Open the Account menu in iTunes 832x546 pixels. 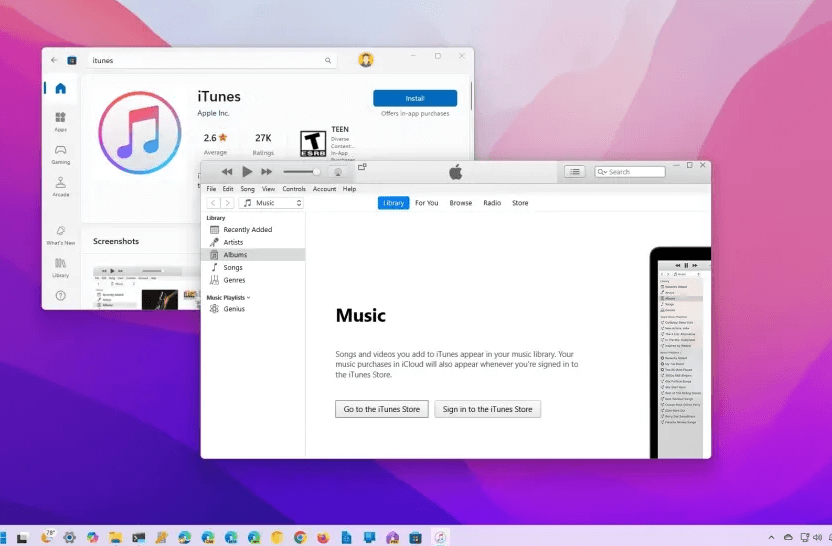324,189
